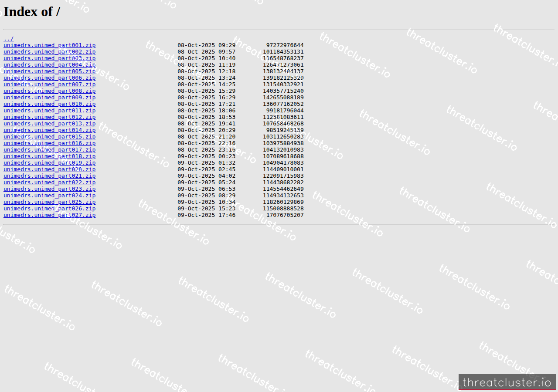Download unimedrs.unimed_part015.zip

pyautogui.click(x=50, y=137)
